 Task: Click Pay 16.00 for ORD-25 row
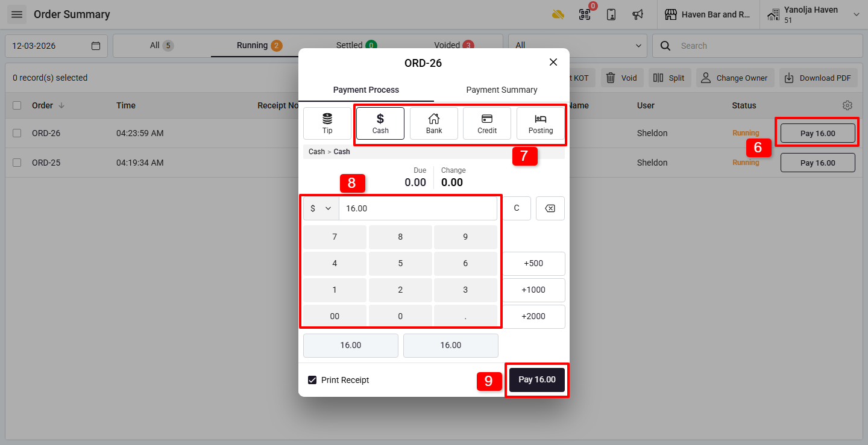[x=818, y=163]
